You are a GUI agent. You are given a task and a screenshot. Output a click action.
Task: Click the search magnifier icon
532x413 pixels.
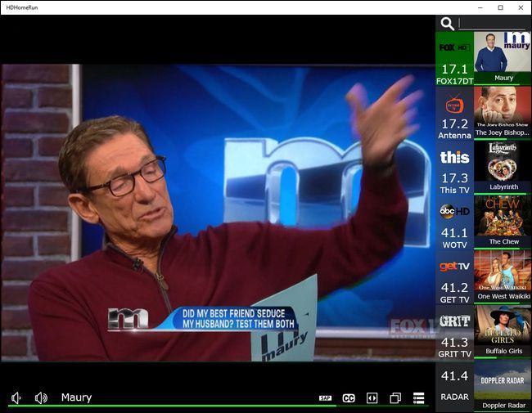coord(447,24)
